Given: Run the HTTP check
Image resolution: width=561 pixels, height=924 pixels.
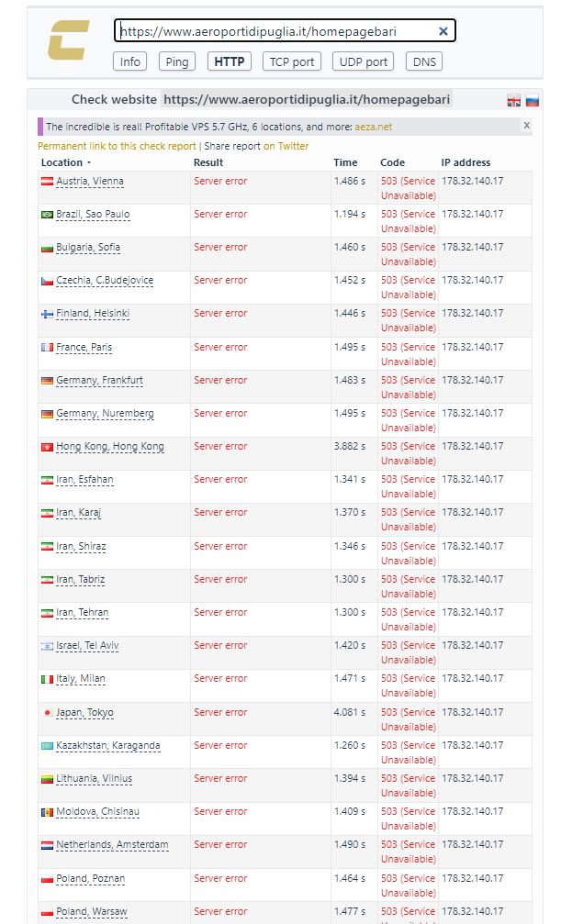Looking at the screenshot, I should (x=229, y=61).
